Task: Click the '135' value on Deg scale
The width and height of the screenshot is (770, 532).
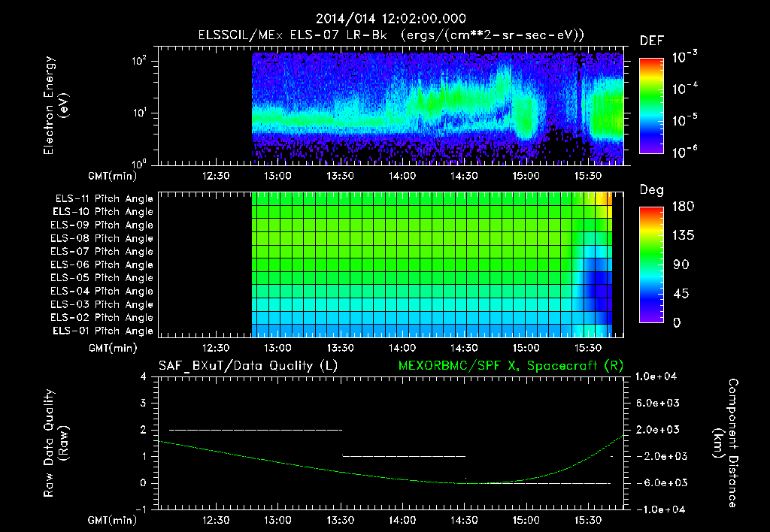Action: click(683, 236)
